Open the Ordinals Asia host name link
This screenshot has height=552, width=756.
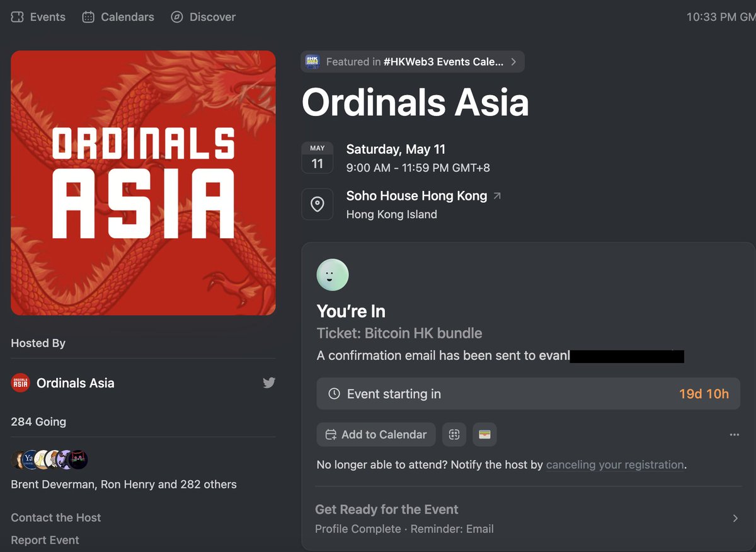(76, 382)
